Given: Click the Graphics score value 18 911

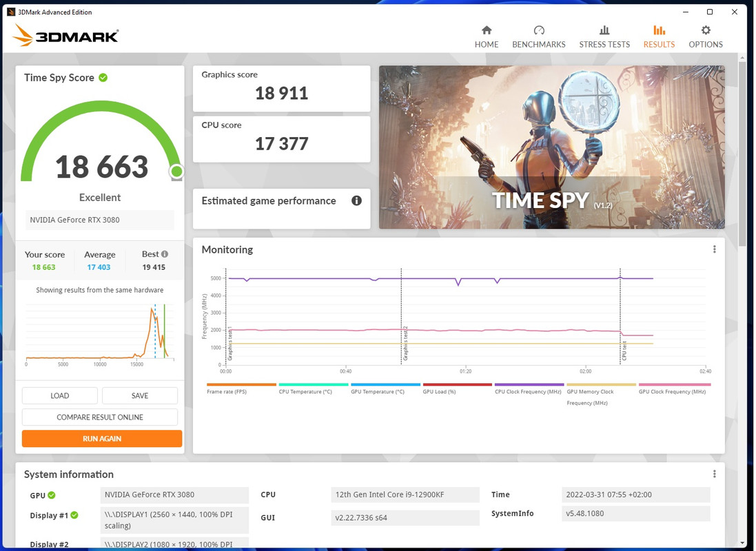Looking at the screenshot, I should tap(282, 93).
